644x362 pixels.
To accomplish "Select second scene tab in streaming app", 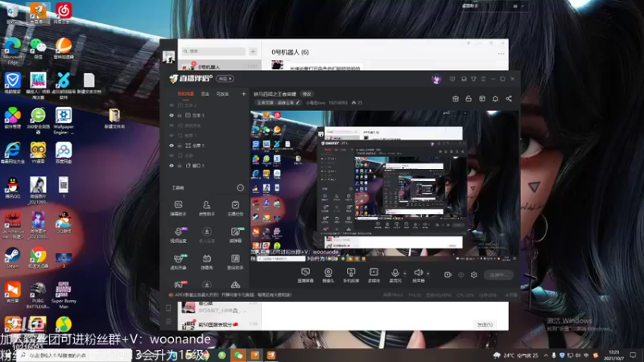I will (205, 94).
